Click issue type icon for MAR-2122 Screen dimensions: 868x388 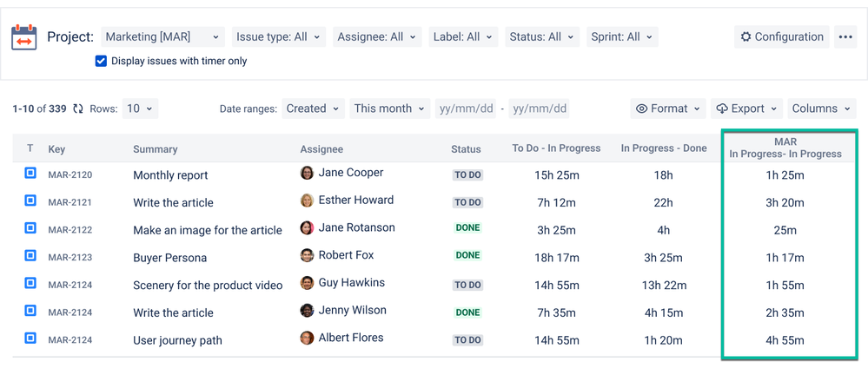30,227
